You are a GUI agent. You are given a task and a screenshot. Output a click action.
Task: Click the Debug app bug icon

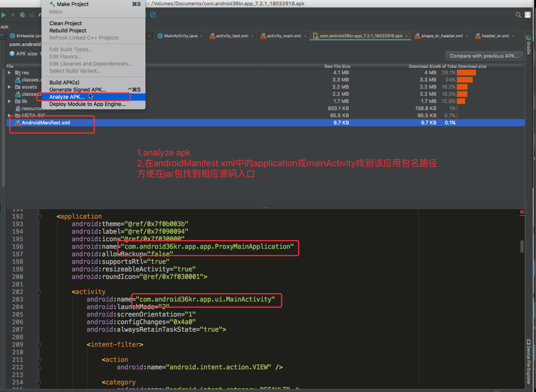click(x=22, y=15)
